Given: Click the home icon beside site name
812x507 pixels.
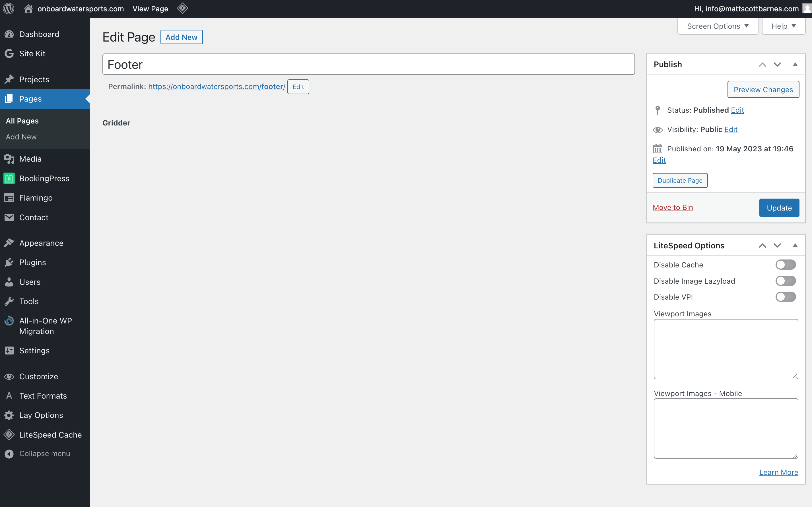Looking at the screenshot, I should pos(28,9).
